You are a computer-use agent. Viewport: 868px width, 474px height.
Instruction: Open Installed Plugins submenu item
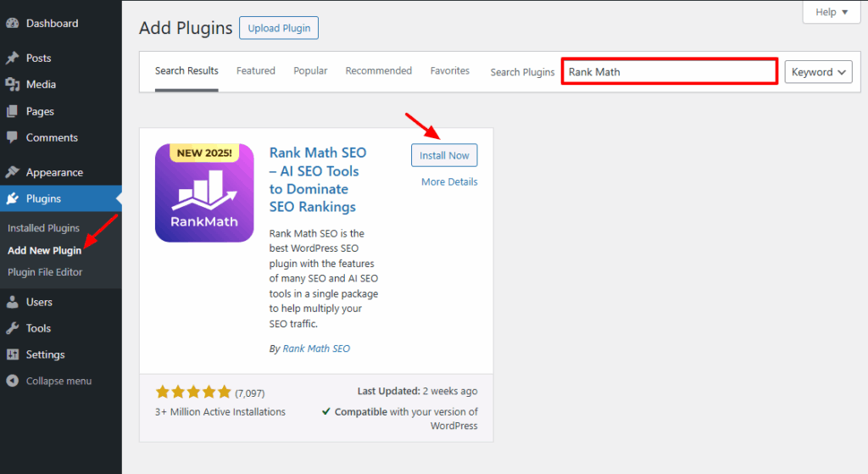point(44,228)
